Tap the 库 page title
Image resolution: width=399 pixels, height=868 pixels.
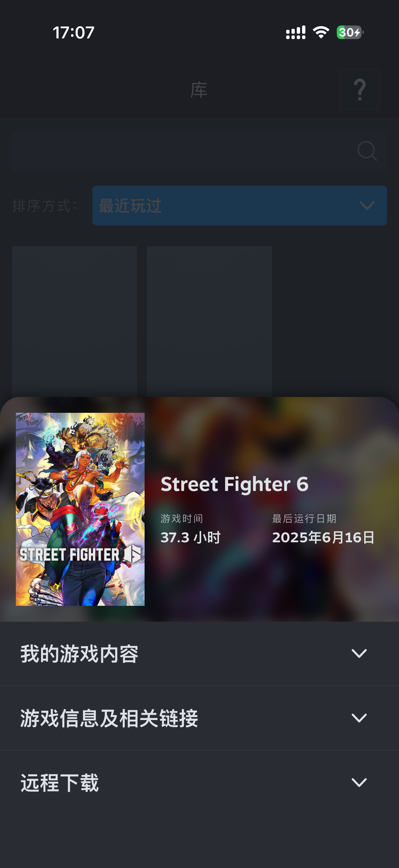tap(199, 90)
